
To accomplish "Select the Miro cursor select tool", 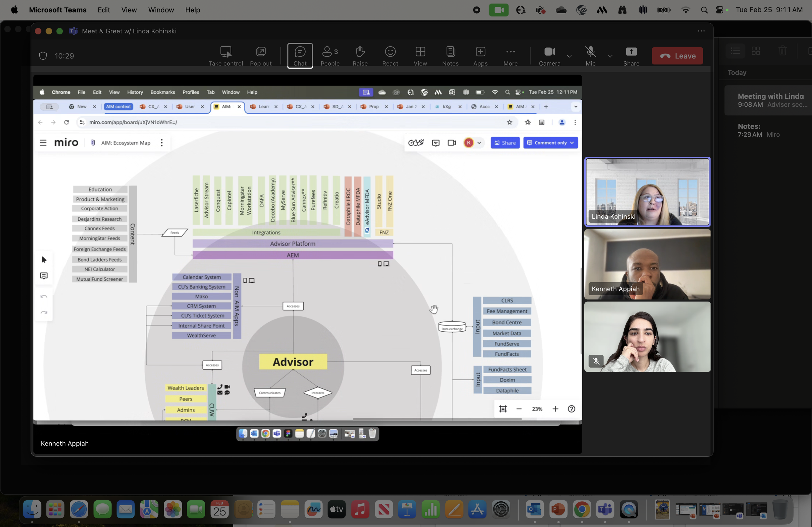I will [x=44, y=260].
